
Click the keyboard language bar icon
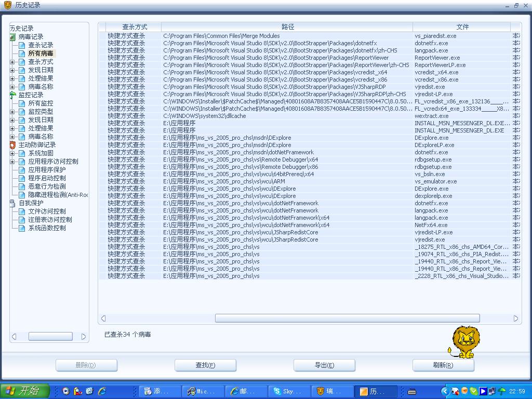coord(412,392)
